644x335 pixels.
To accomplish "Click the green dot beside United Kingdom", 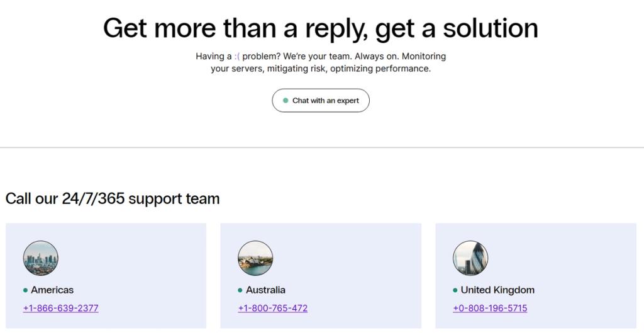I will [x=455, y=290].
